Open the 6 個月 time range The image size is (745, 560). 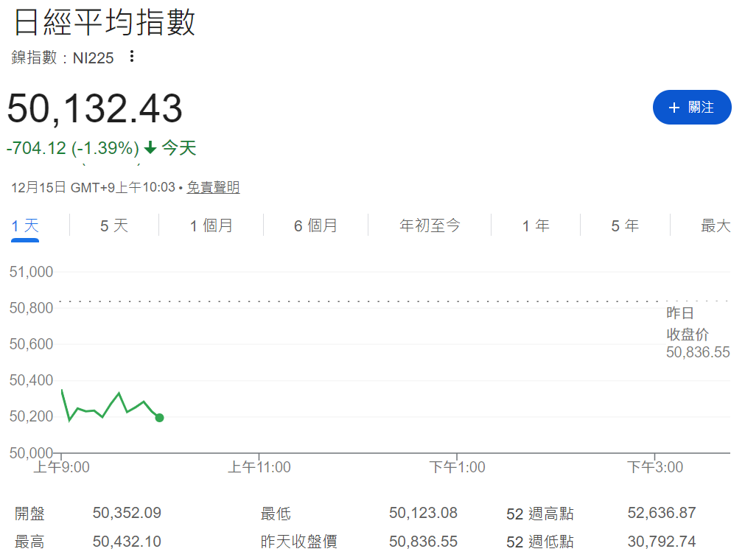(x=315, y=225)
